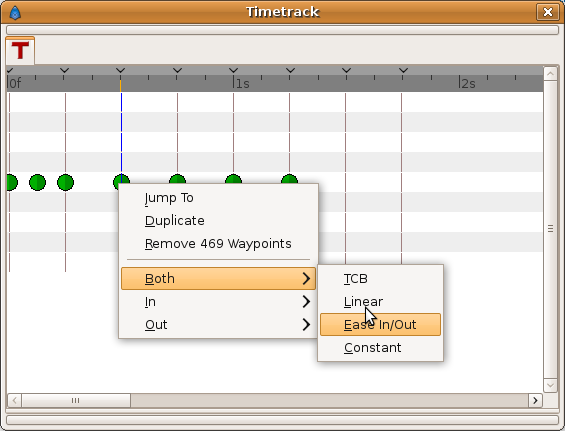Pick Ease In/Out interpolation
565x431 pixels.
coord(380,325)
